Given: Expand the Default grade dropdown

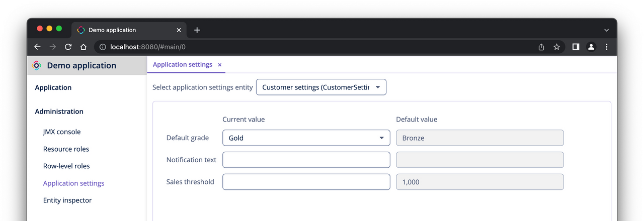Looking at the screenshot, I should pyautogui.click(x=381, y=138).
